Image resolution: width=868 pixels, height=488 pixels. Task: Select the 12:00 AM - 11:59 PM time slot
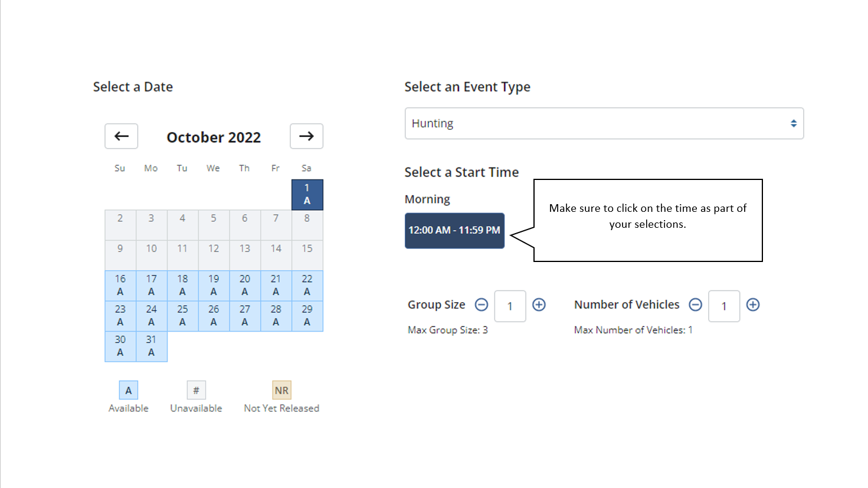coord(454,230)
